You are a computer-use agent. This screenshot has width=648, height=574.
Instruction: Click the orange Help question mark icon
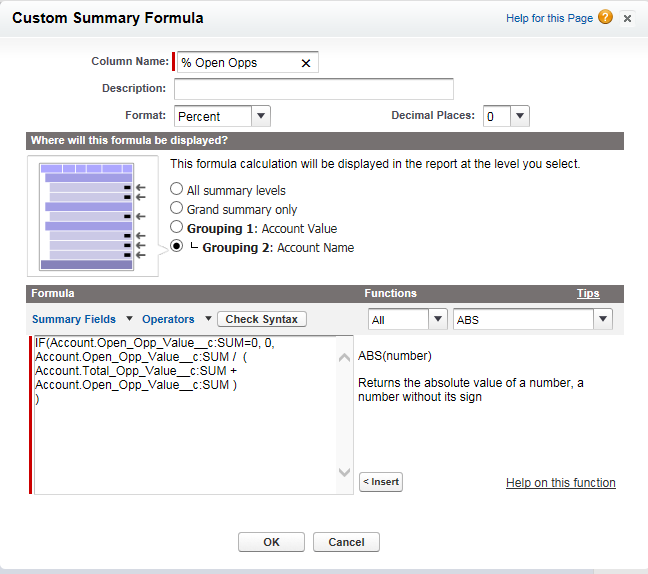click(x=605, y=18)
